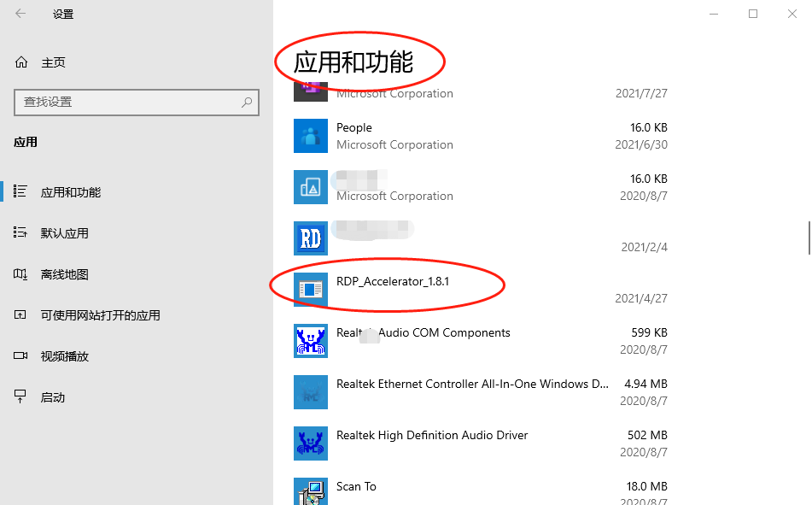Select 默认应用 in the sidebar
Image resolution: width=812 pixels, height=505 pixels.
[65, 233]
